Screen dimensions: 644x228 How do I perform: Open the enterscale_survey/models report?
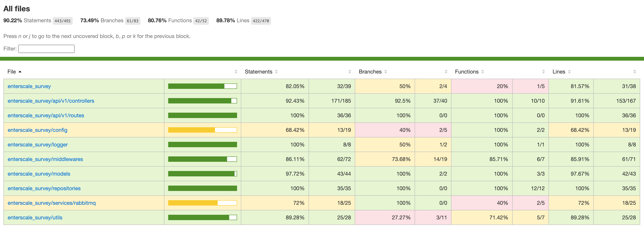point(39,174)
